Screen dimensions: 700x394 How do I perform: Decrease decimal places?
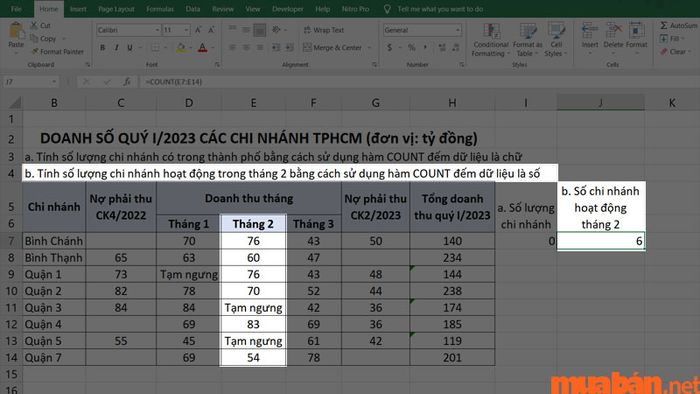point(455,47)
